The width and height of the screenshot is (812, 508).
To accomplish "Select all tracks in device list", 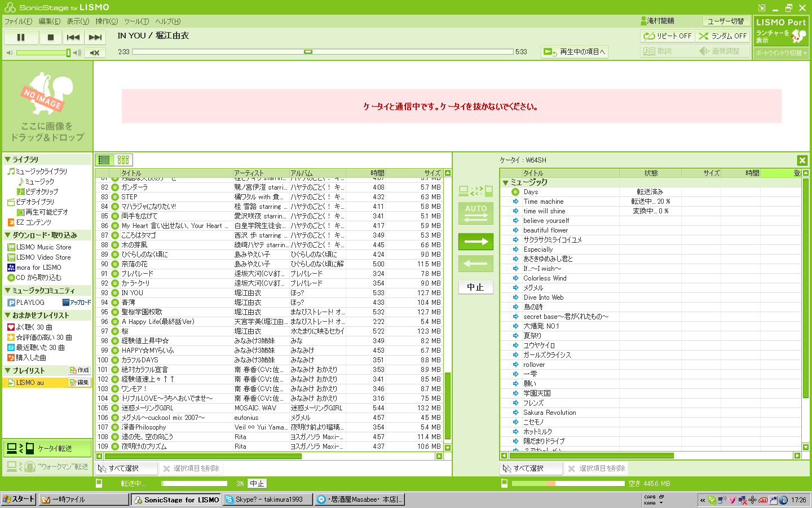I will (x=531, y=468).
